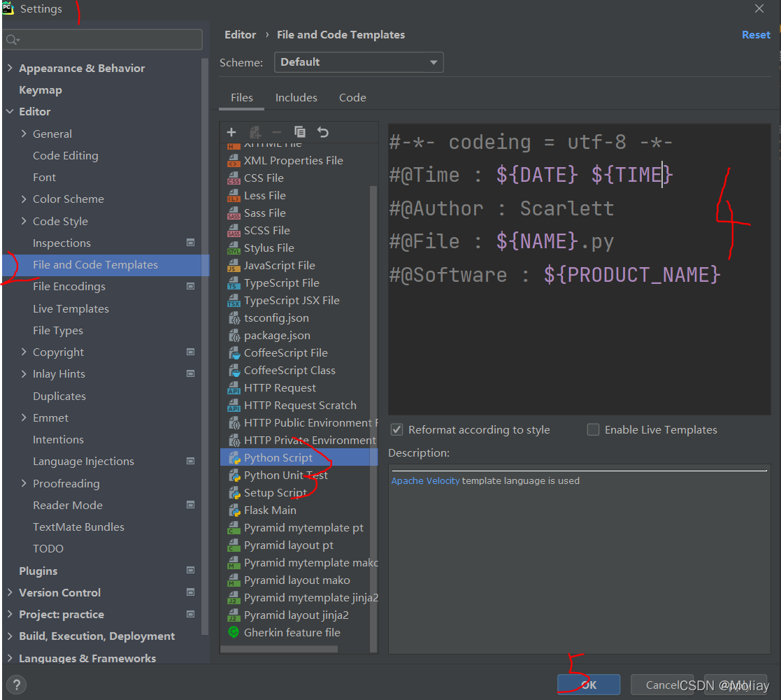Click the help question mark button
Image resolution: width=781 pixels, height=700 pixels.
[17, 685]
